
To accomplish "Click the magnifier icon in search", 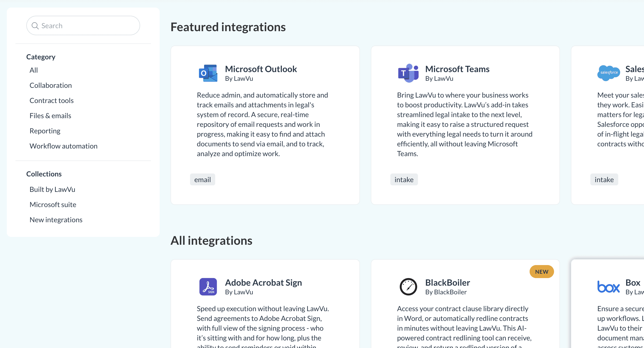I will pyautogui.click(x=35, y=26).
